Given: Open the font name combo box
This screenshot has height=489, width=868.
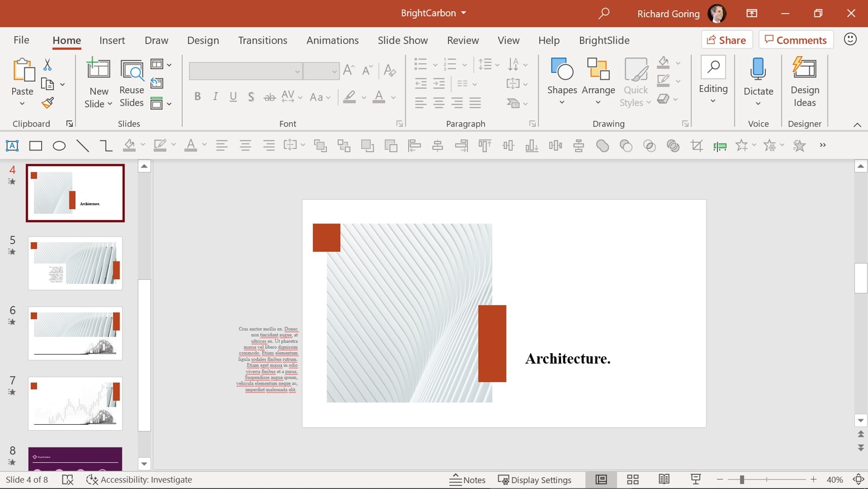Looking at the screenshot, I should [x=246, y=71].
